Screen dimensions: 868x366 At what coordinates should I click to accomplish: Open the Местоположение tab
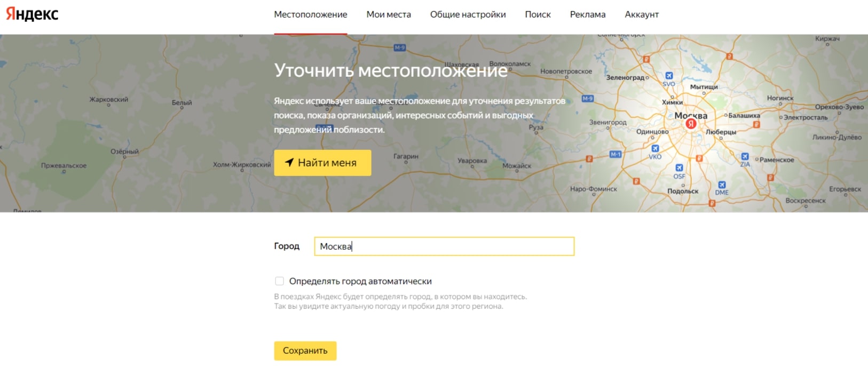point(311,14)
